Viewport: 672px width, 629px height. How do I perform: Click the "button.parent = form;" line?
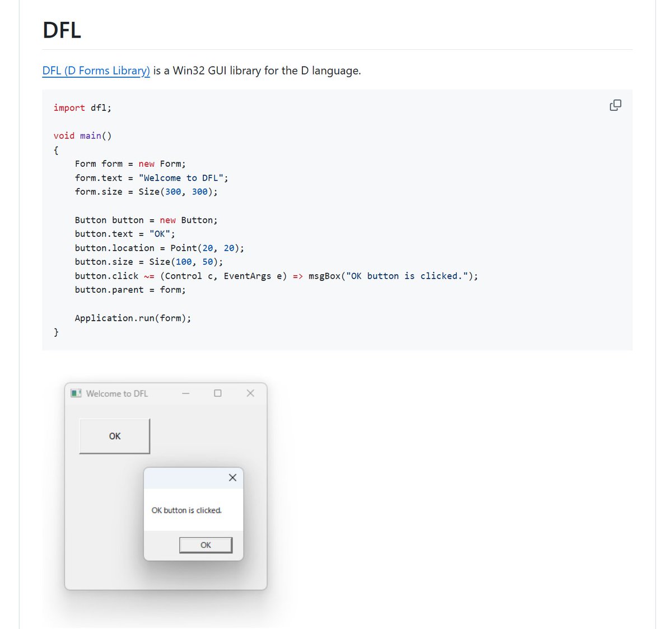tap(130, 290)
